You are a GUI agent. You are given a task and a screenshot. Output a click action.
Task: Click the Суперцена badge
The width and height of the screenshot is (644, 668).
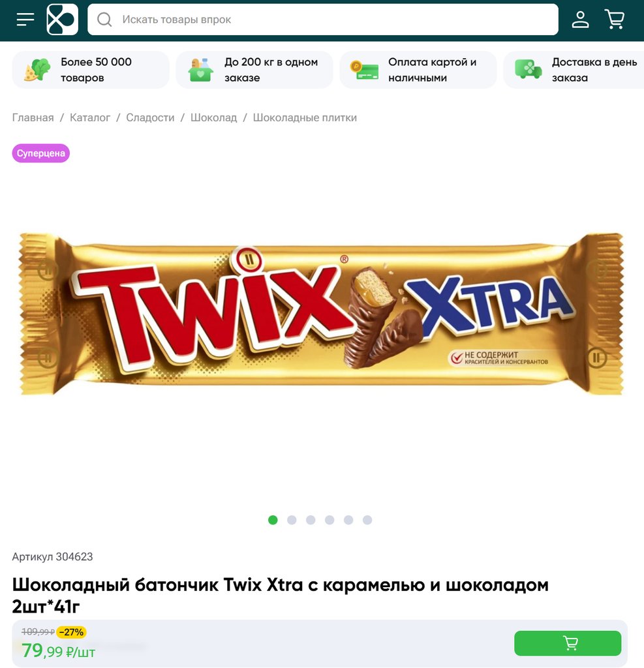point(41,153)
